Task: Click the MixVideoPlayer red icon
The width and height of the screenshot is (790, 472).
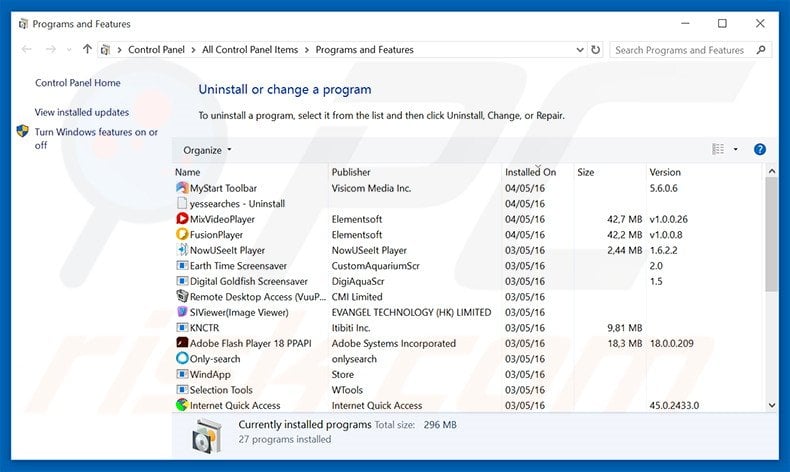Action: [x=182, y=219]
